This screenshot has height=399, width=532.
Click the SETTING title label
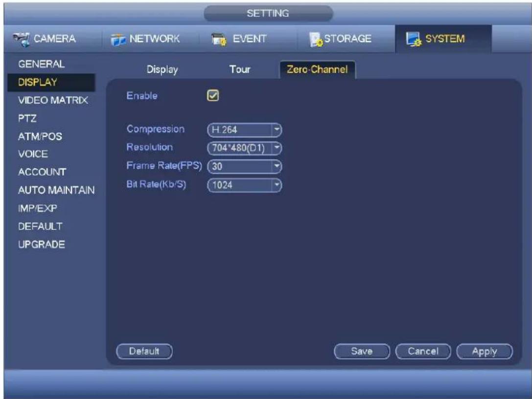click(x=268, y=14)
